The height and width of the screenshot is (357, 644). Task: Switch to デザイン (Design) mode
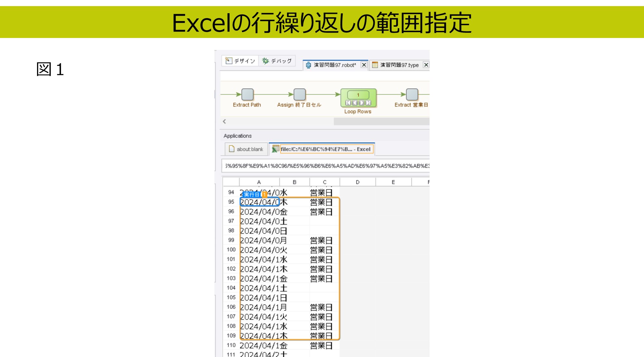[x=240, y=61]
